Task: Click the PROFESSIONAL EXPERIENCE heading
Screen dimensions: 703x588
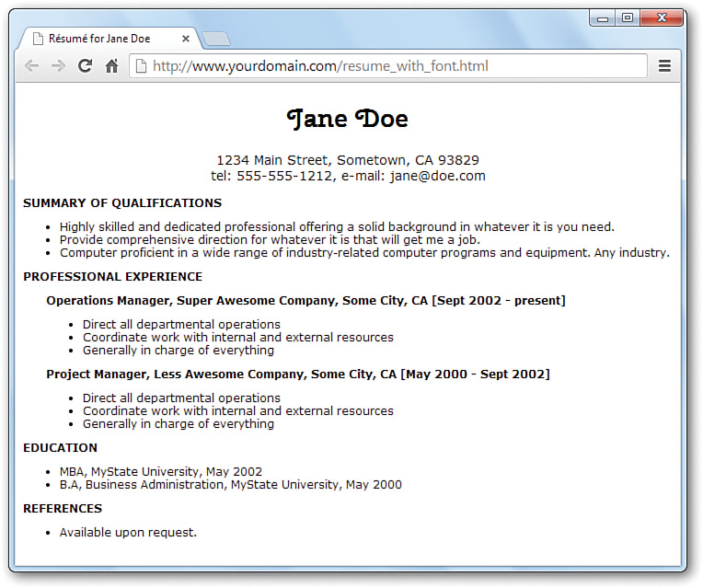Action: (112, 277)
